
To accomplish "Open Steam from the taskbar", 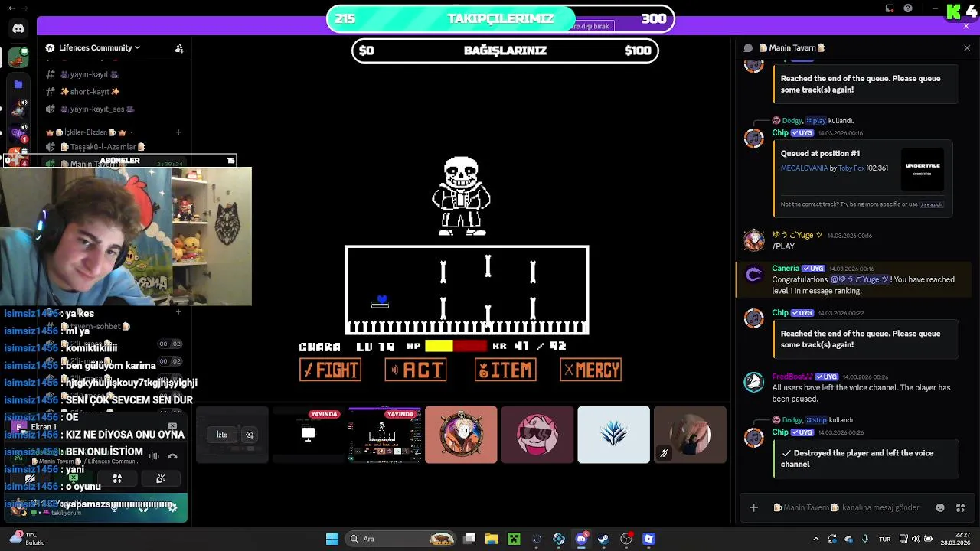I will [x=603, y=539].
